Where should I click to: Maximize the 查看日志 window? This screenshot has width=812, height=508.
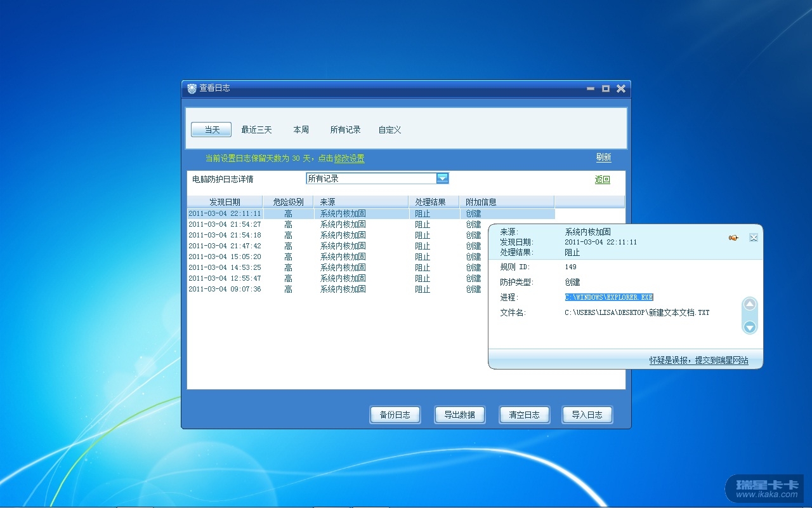point(606,89)
